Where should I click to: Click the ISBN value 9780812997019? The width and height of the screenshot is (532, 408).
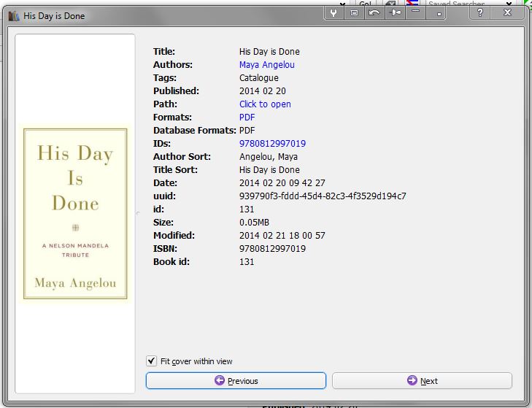coord(272,249)
